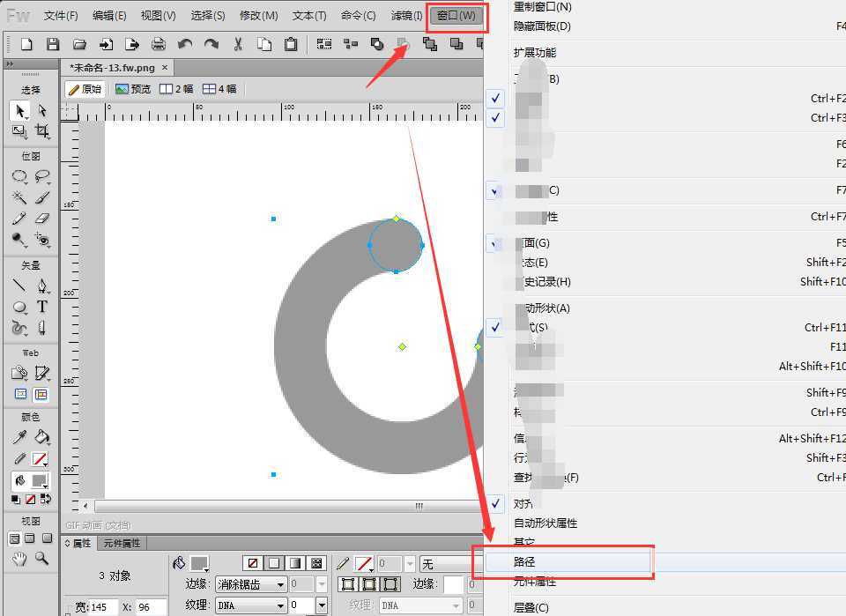
Task: Click the Undo arrow in the toolbar
Action: click(x=185, y=44)
